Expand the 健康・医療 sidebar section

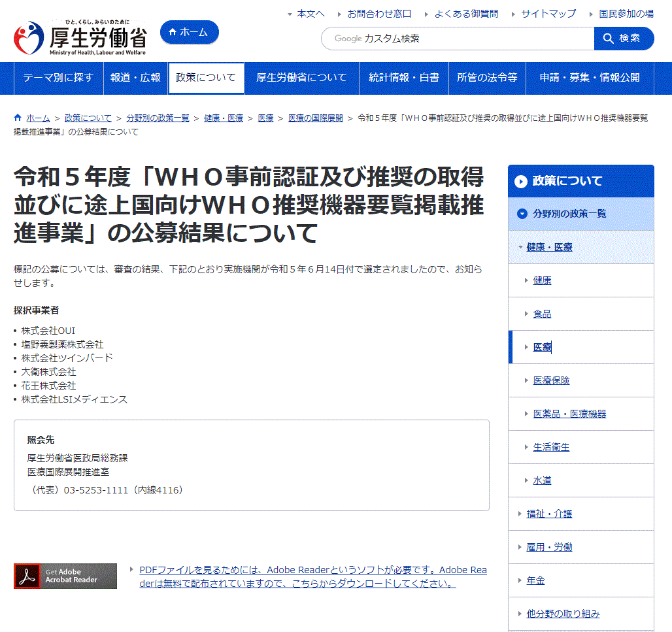pyautogui.click(x=549, y=247)
